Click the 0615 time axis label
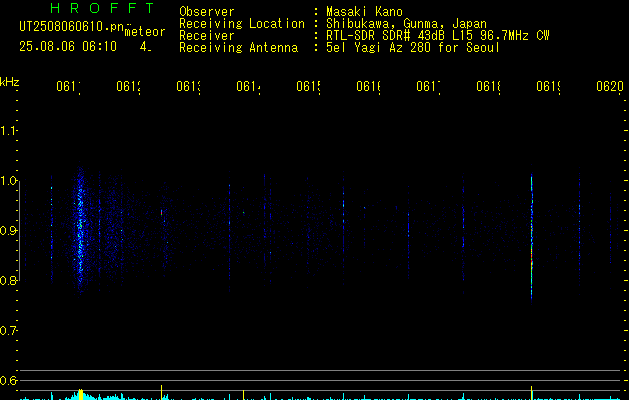 coord(308,86)
